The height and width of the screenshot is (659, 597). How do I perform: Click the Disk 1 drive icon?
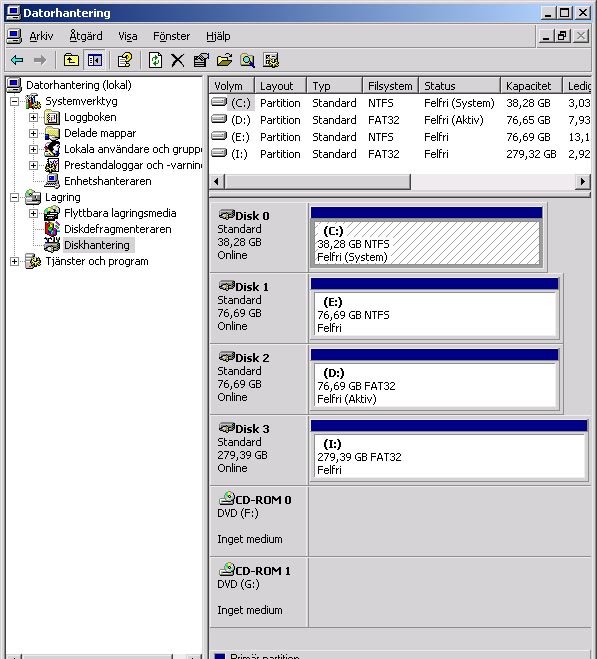[227, 286]
